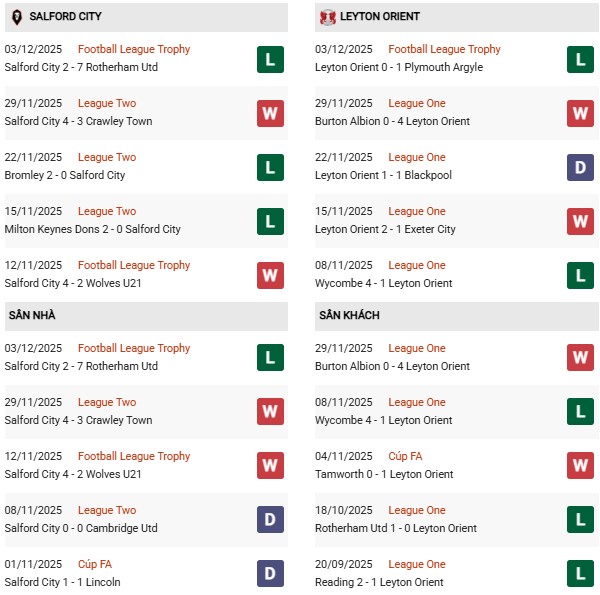Open League One link dated 22/11/2025
The image size is (600, 595).
click(x=417, y=157)
